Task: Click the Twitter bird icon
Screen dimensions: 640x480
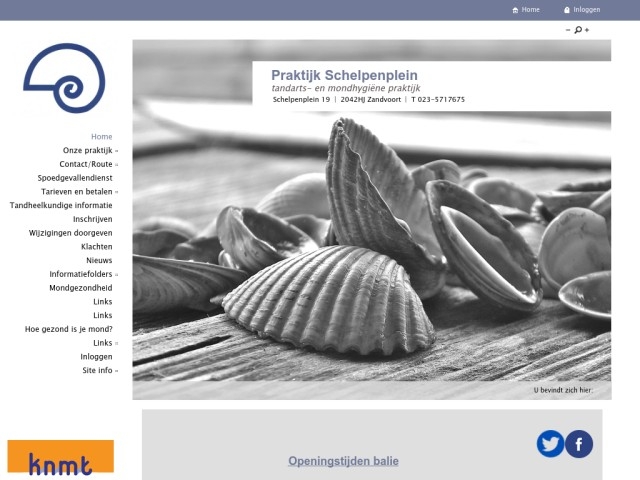Action: click(550, 443)
